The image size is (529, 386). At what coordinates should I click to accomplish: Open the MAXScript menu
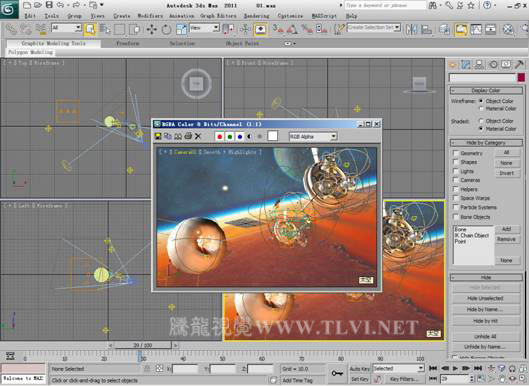coord(323,16)
